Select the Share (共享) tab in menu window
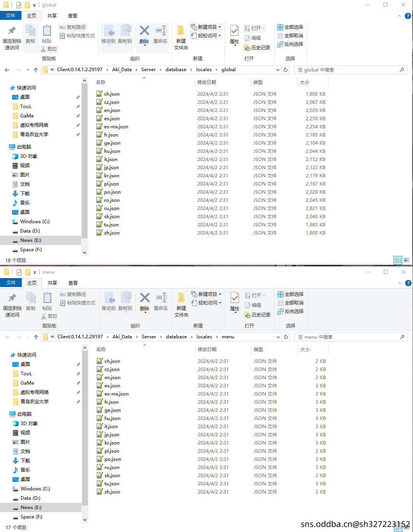 [52, 283]
